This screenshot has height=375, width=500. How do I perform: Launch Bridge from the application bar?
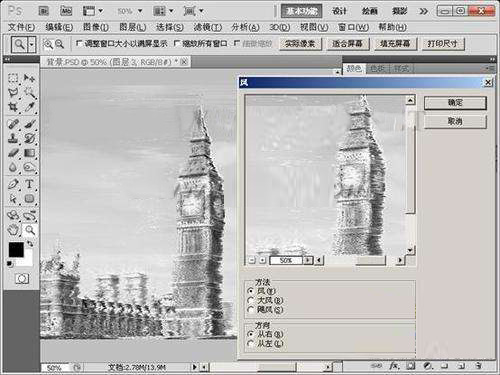pyautogui.click(x=43, y=11)
